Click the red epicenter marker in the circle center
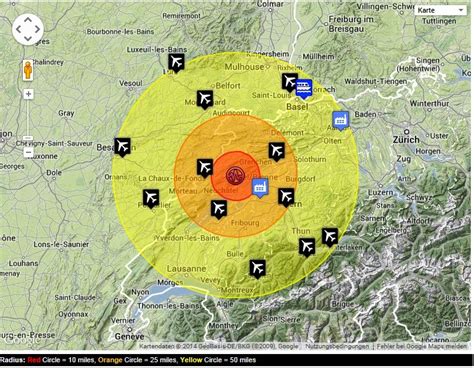474x368 pixels. point(235,175)
